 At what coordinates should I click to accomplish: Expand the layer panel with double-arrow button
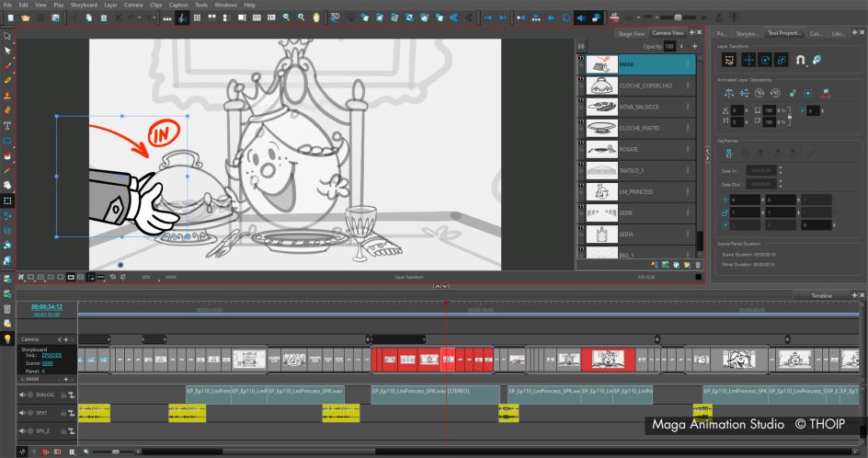click(x=581, y=47)
